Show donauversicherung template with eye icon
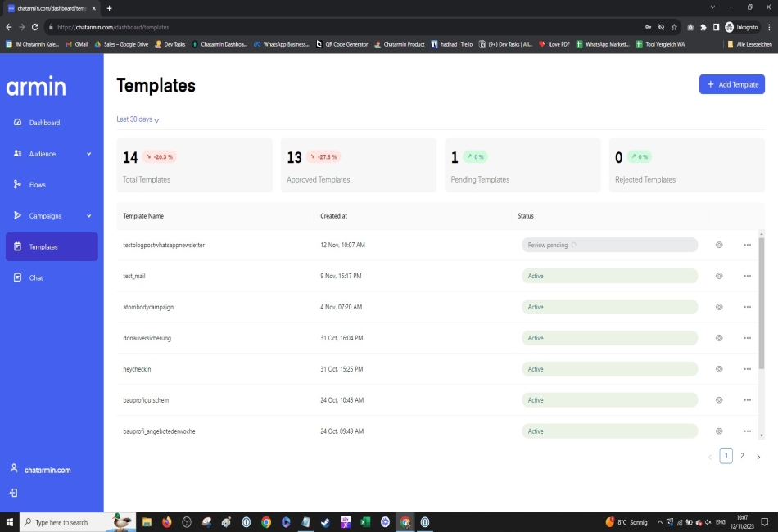The width and height of the screenshot is (778, 532). pyautogui.click(x=719, y=338)
